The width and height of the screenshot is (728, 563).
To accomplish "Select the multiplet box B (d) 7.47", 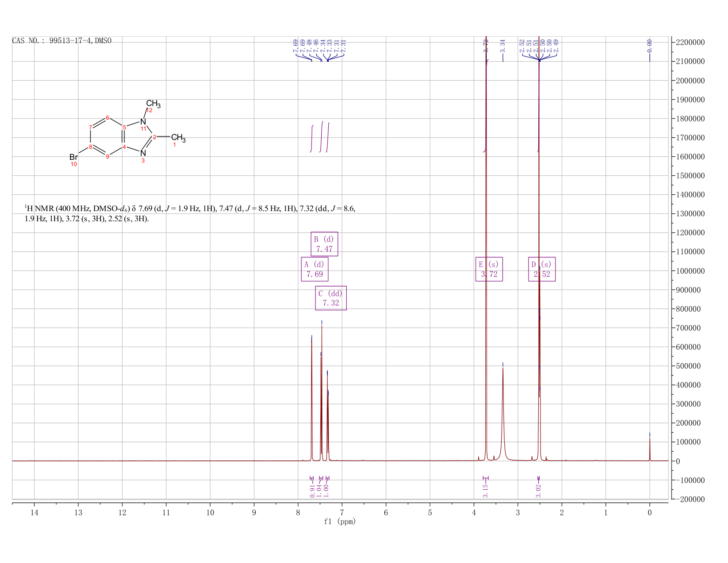I will pos(324,244).
